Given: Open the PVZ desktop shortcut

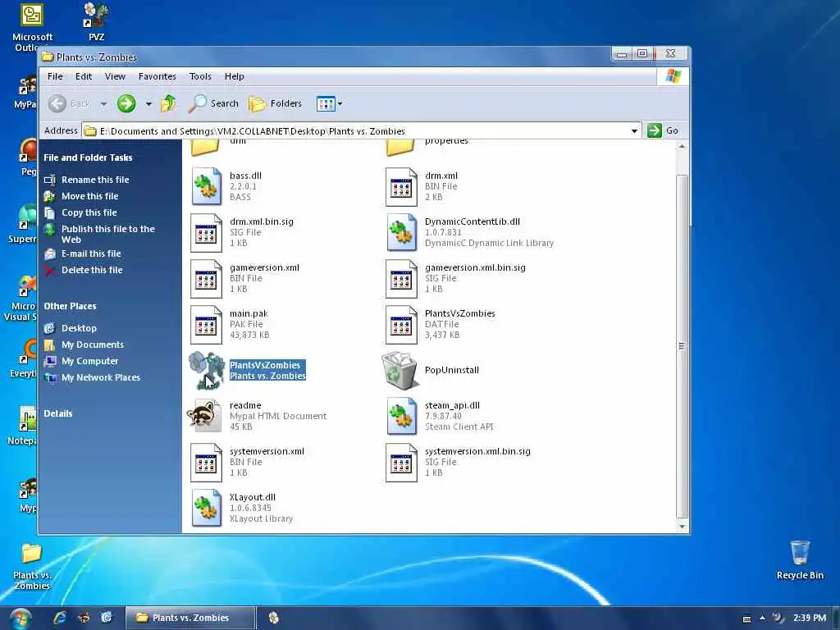Looking at the screenshot, I should (x=97, y=21).
